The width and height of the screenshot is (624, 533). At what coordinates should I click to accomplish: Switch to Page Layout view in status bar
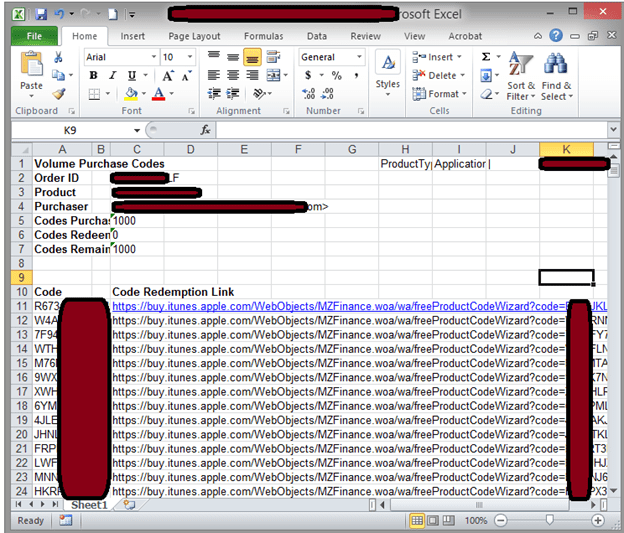click(x=433, y=520)
